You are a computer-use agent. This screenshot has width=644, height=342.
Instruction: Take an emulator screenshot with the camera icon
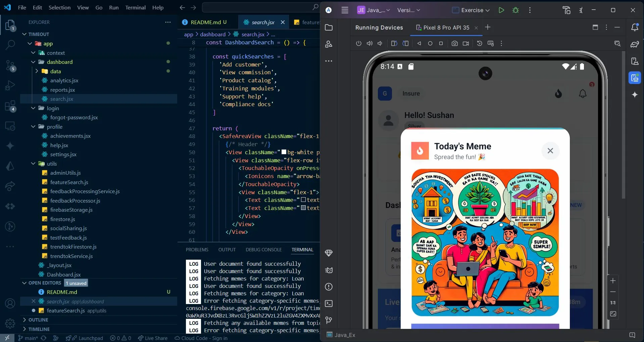pos(454,43)
